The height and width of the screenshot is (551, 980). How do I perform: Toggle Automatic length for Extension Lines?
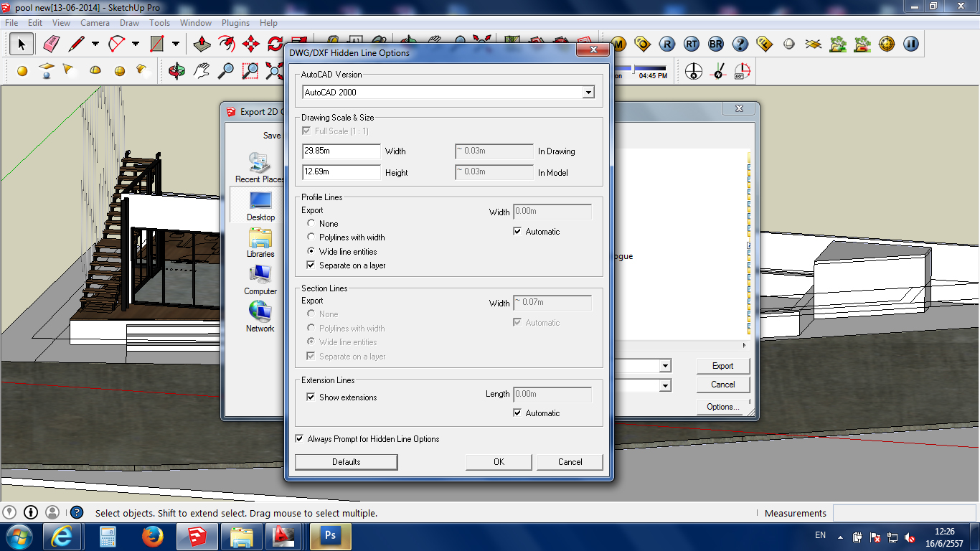click(x=517, y=413)
